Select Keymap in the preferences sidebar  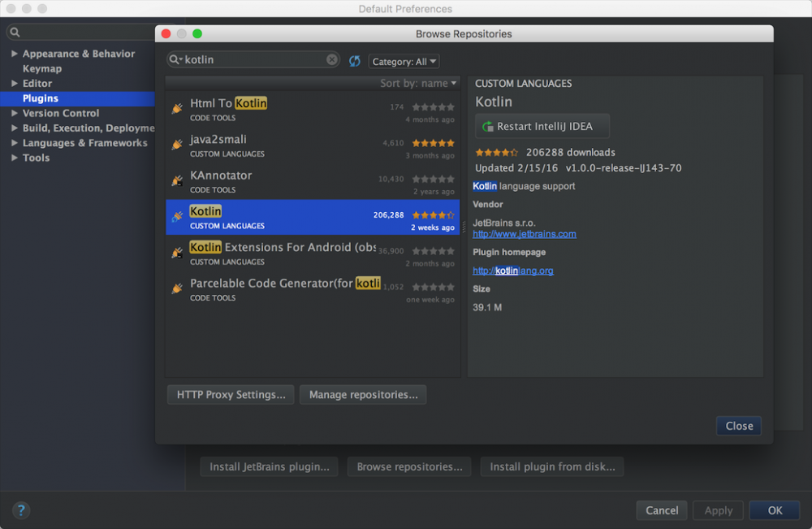(x=42, y=69)
